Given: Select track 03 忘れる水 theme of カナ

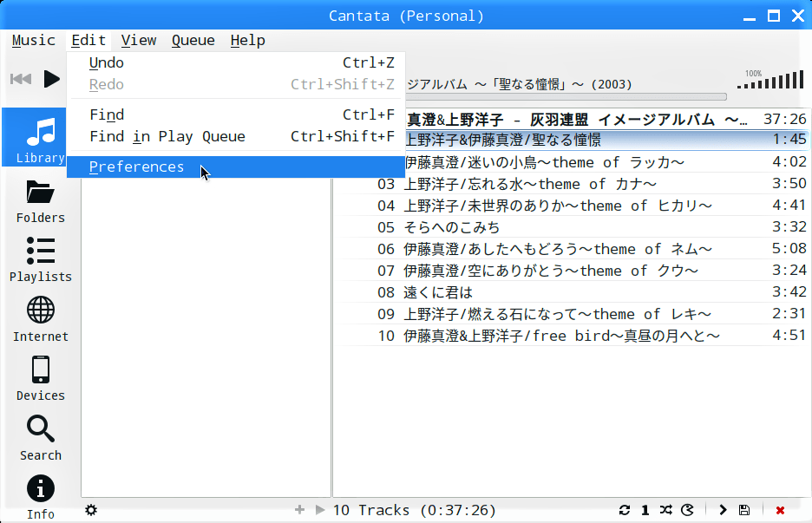Looking at the screenshot, I should (573, 184).
